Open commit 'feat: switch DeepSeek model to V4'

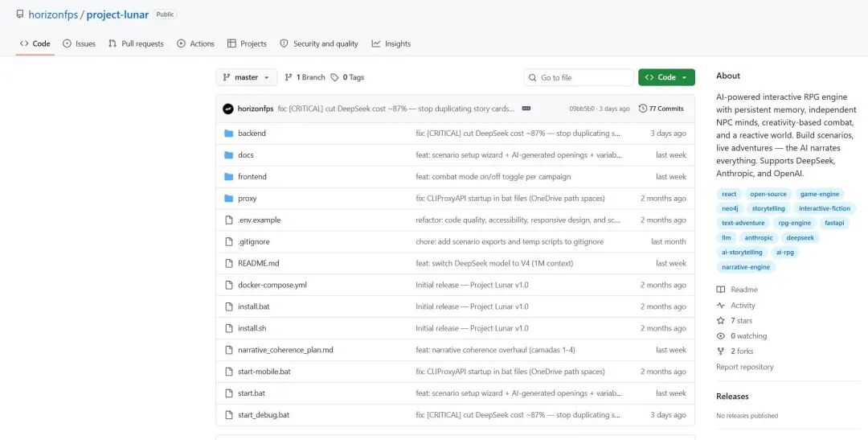click(494, 263)
